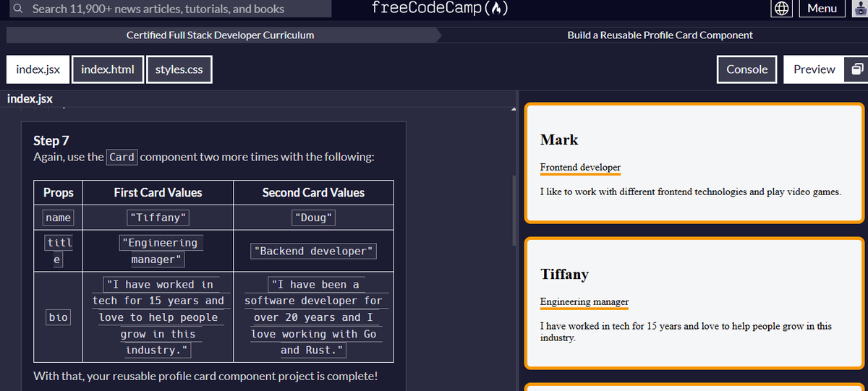This screenshot has width=868, height=391.
Task: Click the freeCodeCamp flame logo
Action: pyautogui.click(x=439, y=9)
